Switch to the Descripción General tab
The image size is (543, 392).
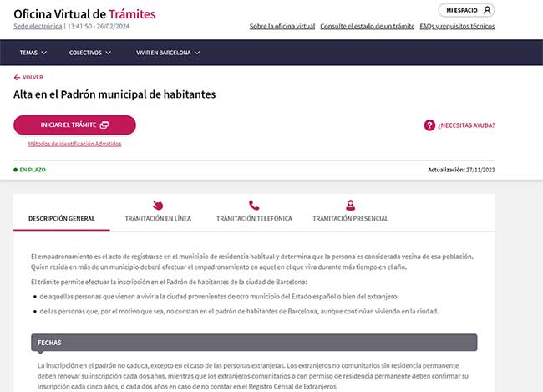point(61,218)
